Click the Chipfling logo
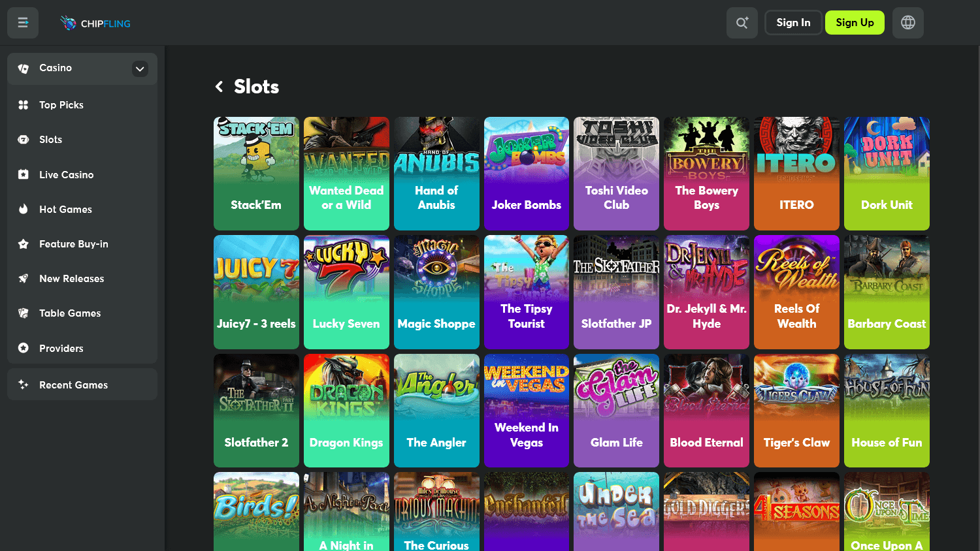980x551 pixels. tap(95, 22)
